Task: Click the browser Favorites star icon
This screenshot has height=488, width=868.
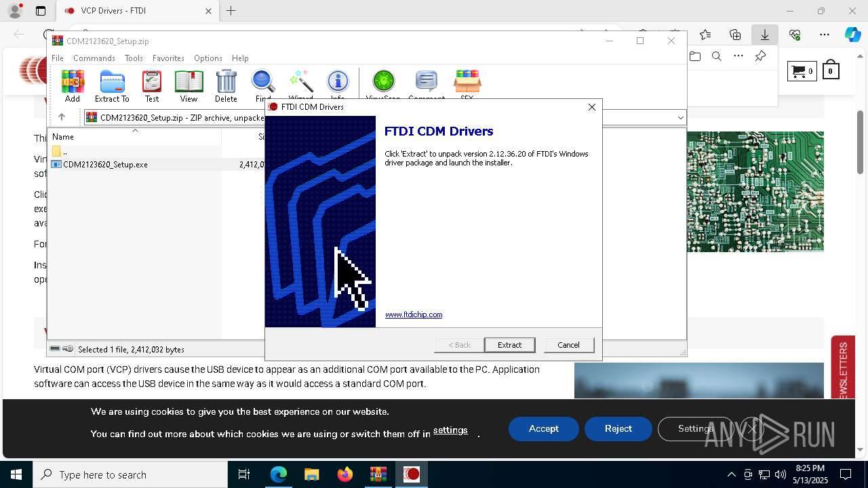Action: pyautogui.click(x=705, y=35)
